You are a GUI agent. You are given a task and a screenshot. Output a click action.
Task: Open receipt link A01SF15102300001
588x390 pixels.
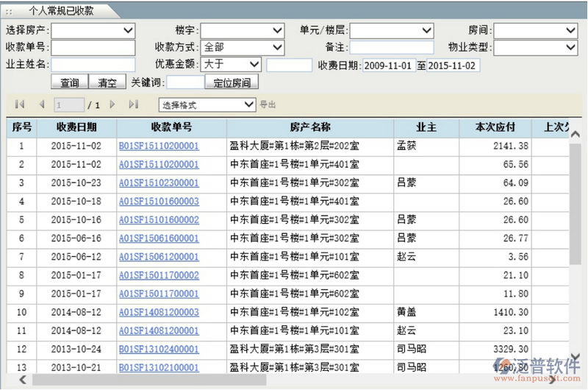[159, 183]
